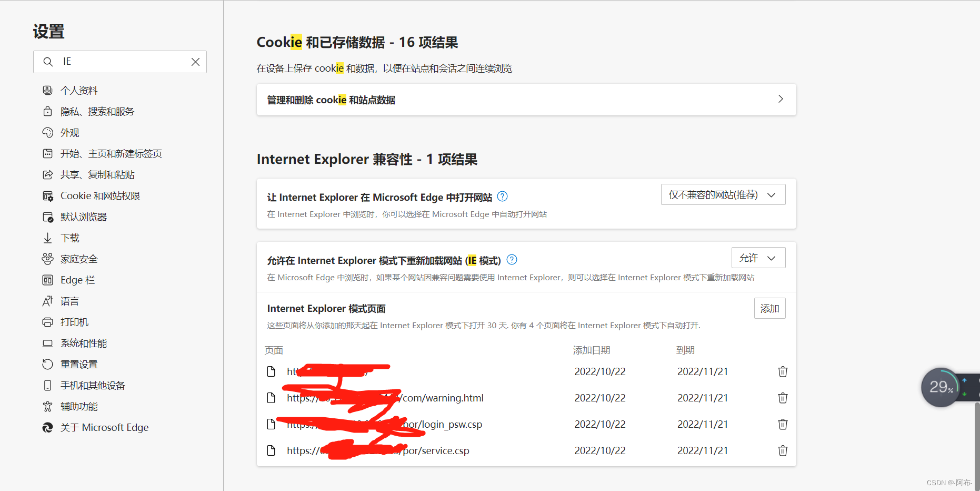Click the 重置设置 reset icon
This screenshot has height=491, width=980.
[x=48, y=364]
